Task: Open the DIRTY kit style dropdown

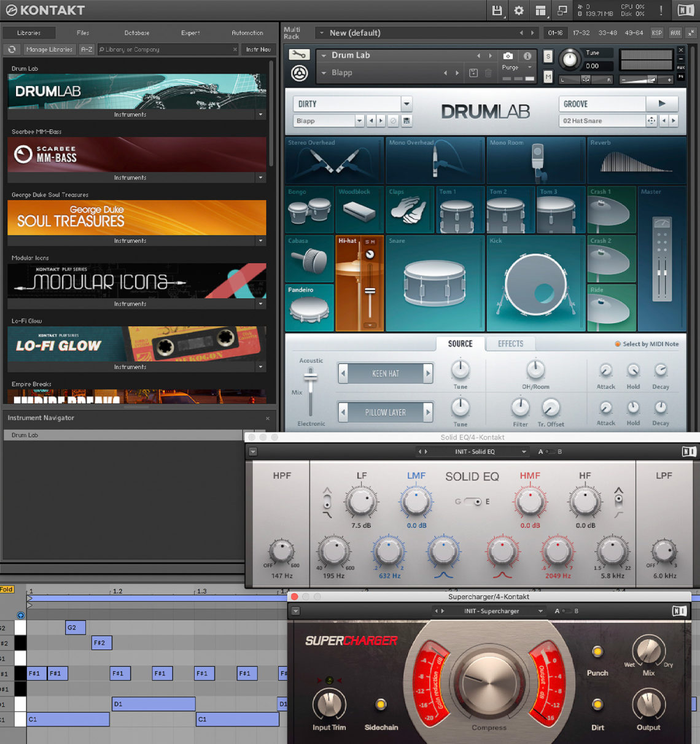Action: [352, 104]
